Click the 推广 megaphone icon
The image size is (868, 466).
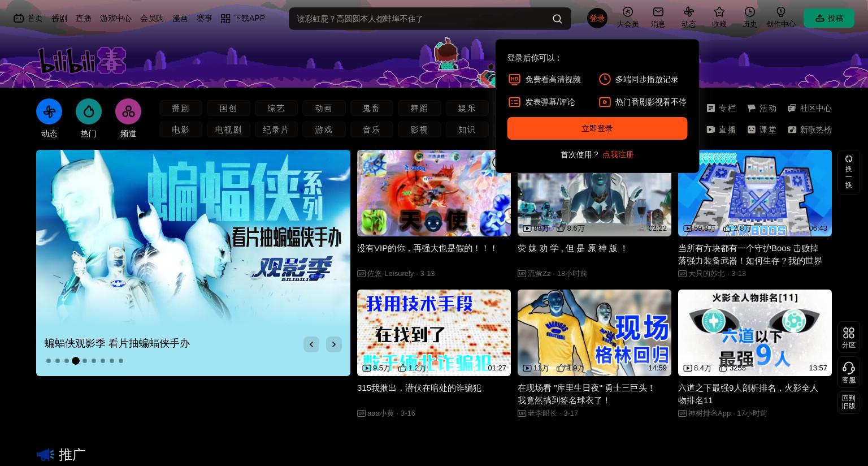46,454
